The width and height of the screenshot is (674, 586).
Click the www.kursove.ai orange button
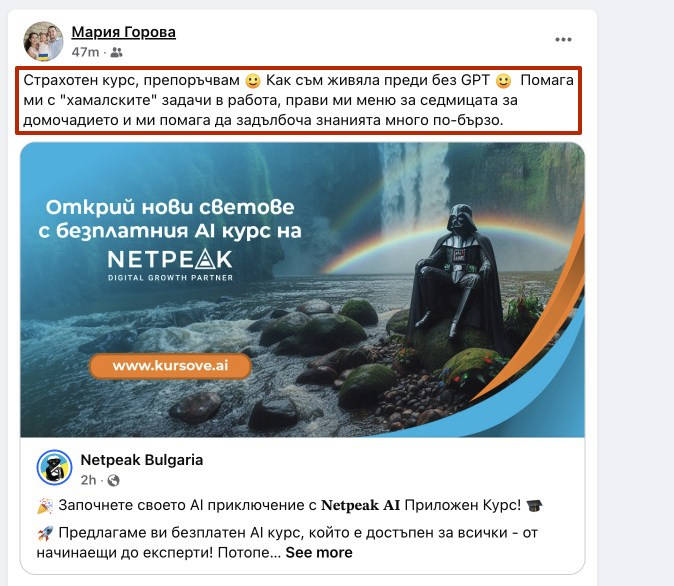click(x=170, y=366)
